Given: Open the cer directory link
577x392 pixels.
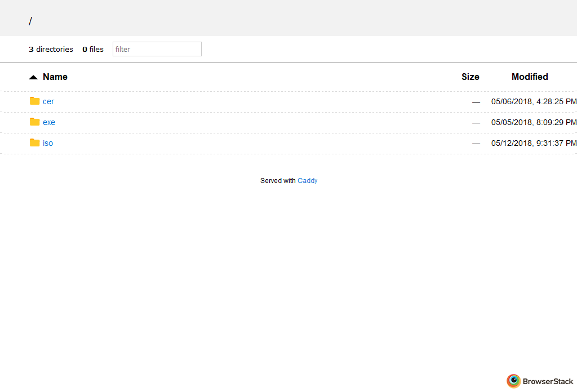Looking at the screenshot, I should coord(48,101).
